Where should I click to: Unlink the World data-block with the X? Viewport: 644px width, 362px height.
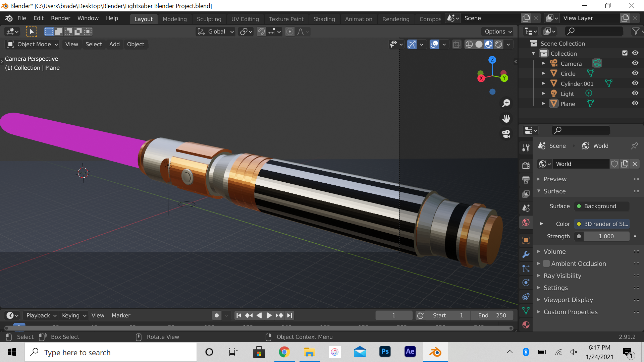(635, 164)
